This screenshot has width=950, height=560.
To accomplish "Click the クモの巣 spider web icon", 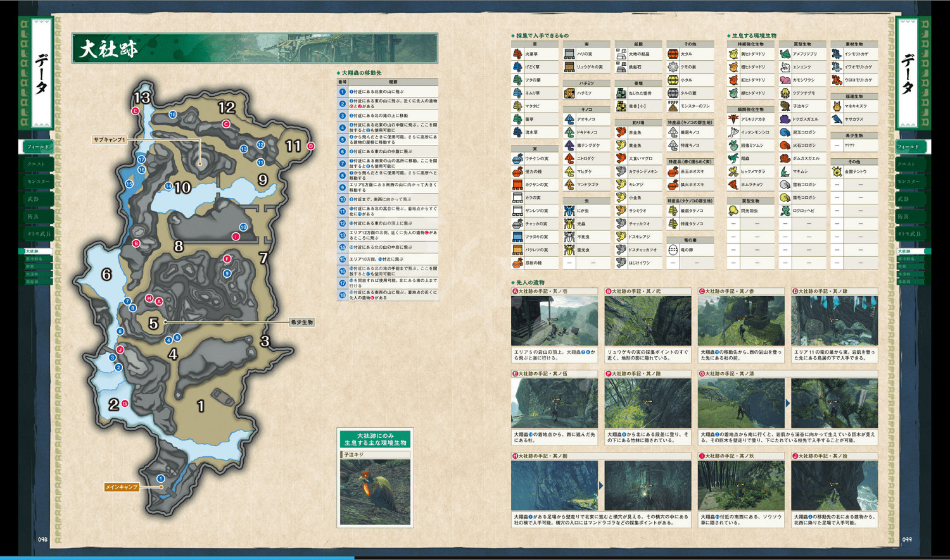I will click(673, 67).
